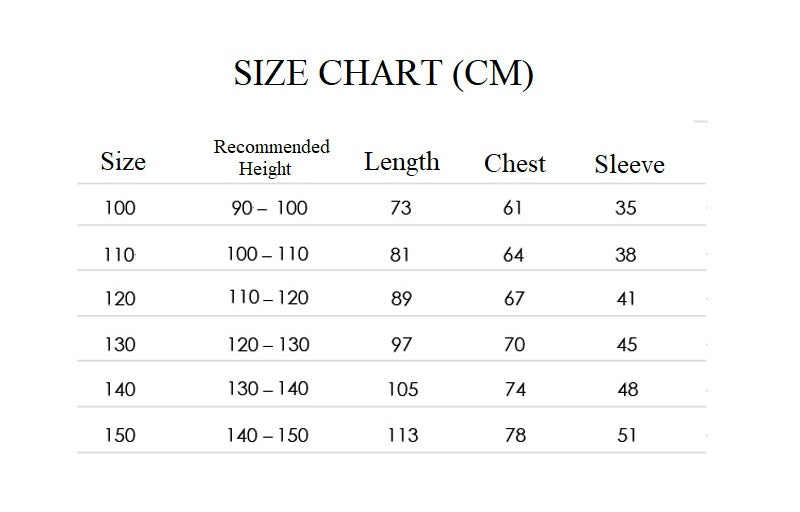This screenshot has width=800, height=512.
Task: Click the Sleeve value 35
Action: (x=626, y=208)
